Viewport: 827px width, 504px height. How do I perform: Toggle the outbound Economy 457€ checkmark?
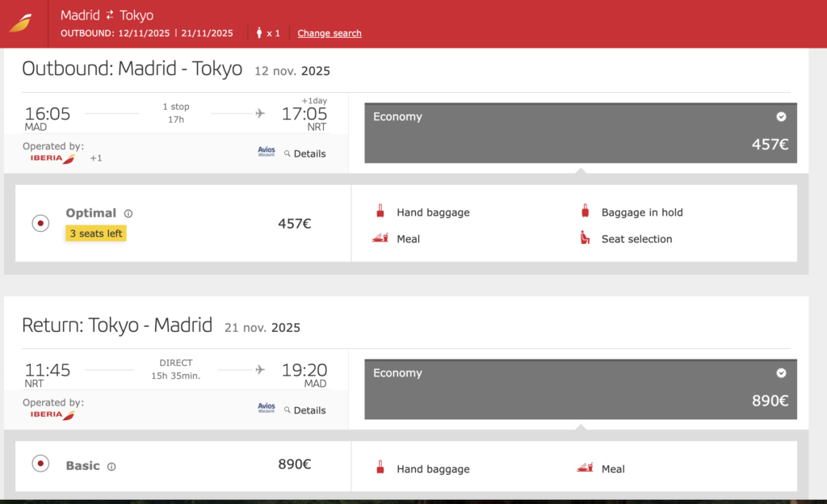(781, 116)
